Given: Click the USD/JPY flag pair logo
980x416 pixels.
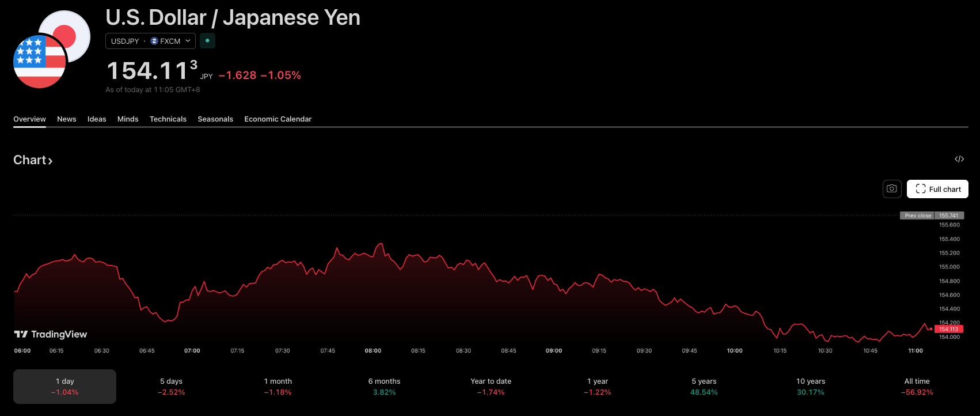Looking at the screenshot, I should tap(52, 50).
